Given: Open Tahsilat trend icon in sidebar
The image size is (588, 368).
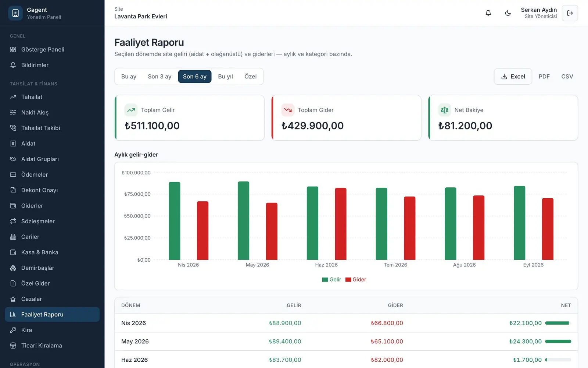Looking at the screenshot, I should tap(13, 97).
